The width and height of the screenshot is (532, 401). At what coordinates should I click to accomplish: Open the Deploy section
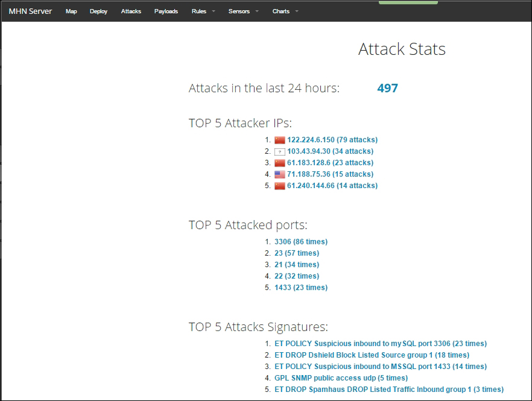pyautogui.click(x=98, y=11)
